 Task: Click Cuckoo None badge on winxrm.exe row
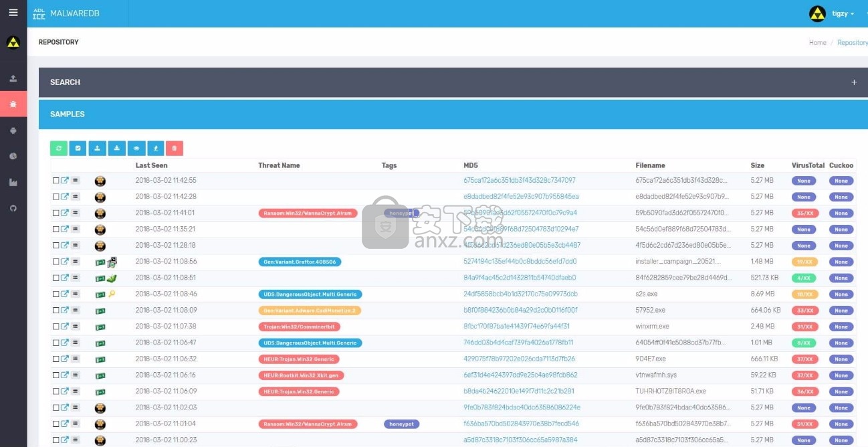point(841,327)
